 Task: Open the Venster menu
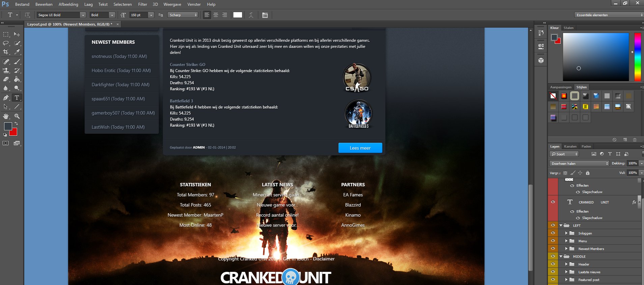pos(194,4)
